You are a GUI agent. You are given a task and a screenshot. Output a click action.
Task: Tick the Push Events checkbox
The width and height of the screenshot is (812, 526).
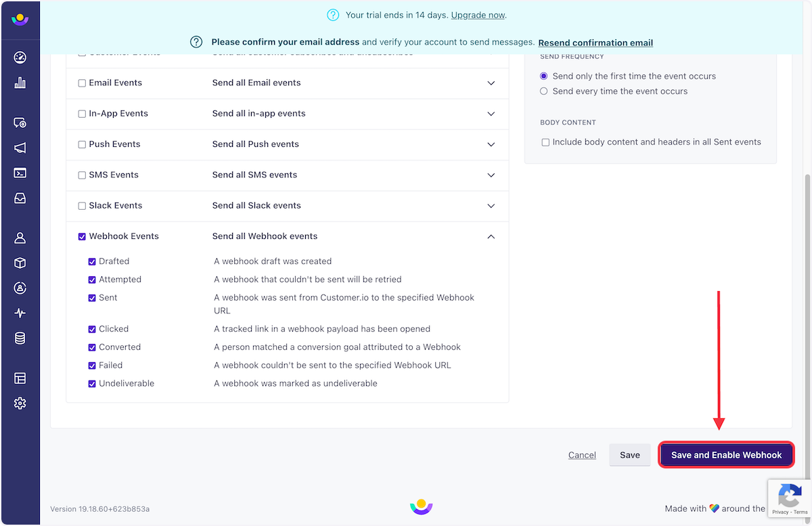coord(82,144)
